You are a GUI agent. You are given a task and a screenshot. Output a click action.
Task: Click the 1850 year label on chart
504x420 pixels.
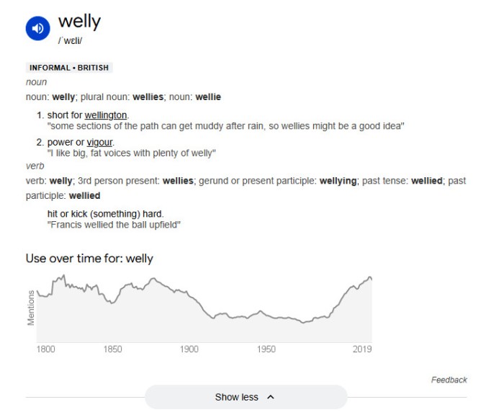click(x=112, y=349)
